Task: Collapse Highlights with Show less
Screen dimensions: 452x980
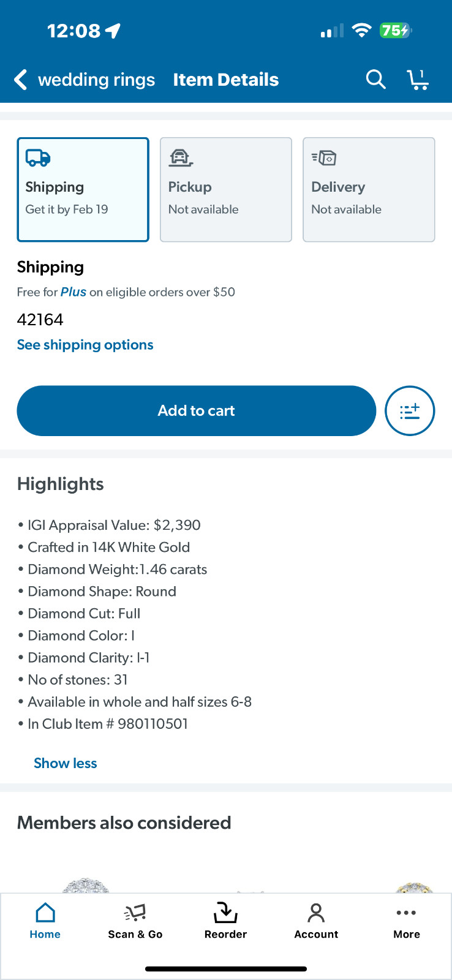Action: pyautogui.click(x=65, y=763)
